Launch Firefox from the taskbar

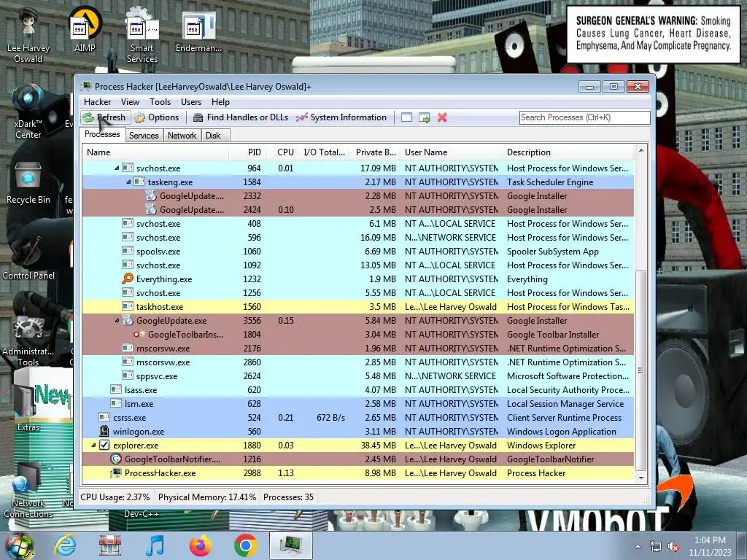coord(200,545)
